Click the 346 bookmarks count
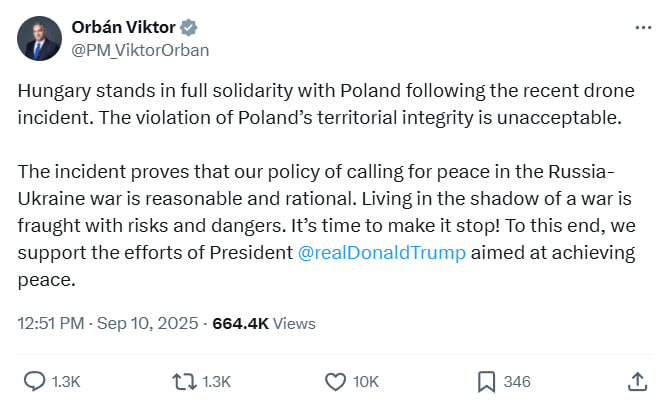This screenshot has height=409, width=670. click(x=517, y=382)
